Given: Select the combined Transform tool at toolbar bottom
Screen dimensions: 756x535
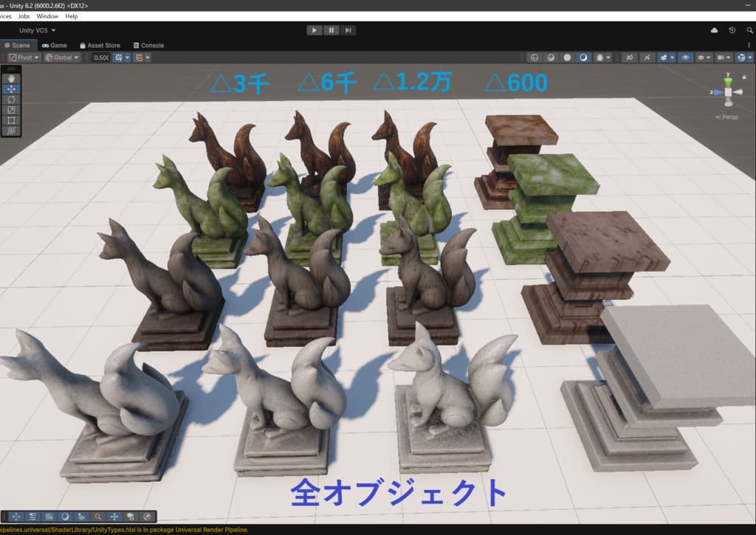Looking at the screenshot, I should 11,131.
